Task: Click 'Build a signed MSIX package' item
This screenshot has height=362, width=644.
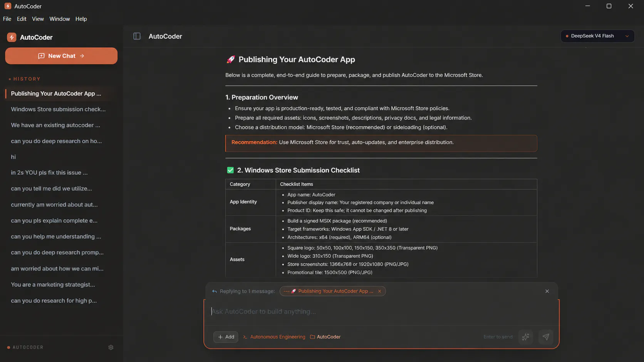Action: tap(337, 221)
